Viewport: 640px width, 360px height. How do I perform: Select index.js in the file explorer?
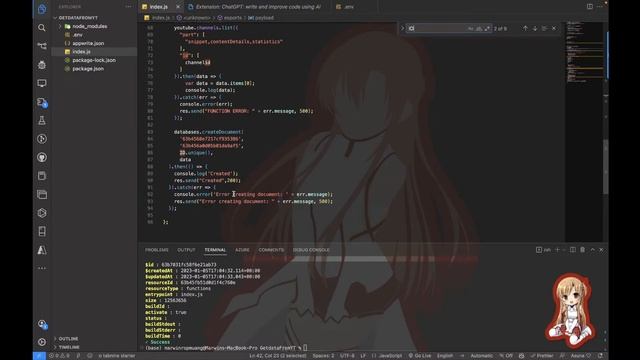[95, 52]
